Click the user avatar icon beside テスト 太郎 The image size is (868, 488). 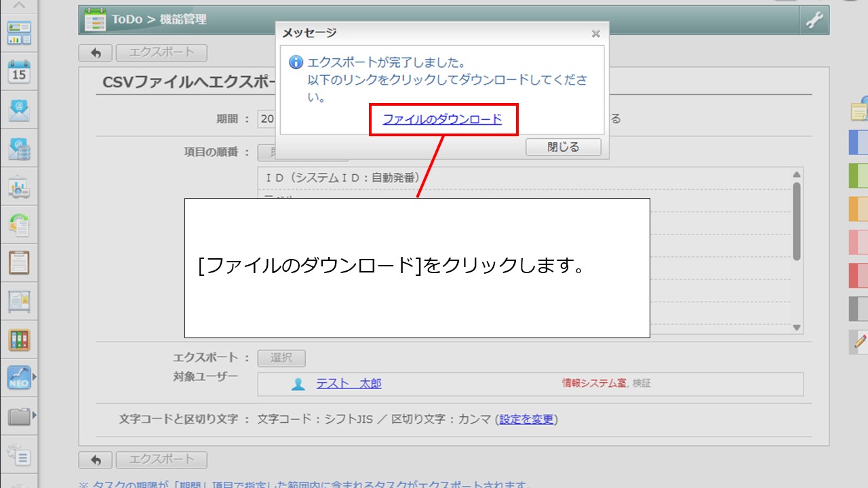tap(298, 384)
